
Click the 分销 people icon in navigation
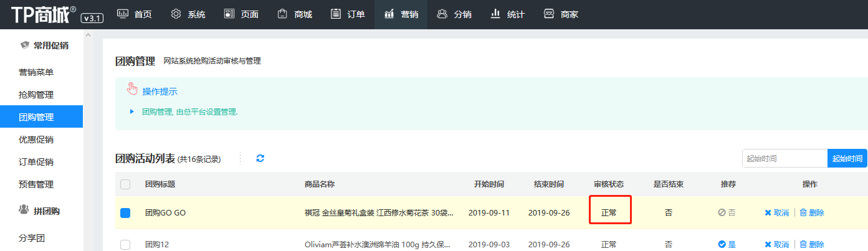coord(442,14)
